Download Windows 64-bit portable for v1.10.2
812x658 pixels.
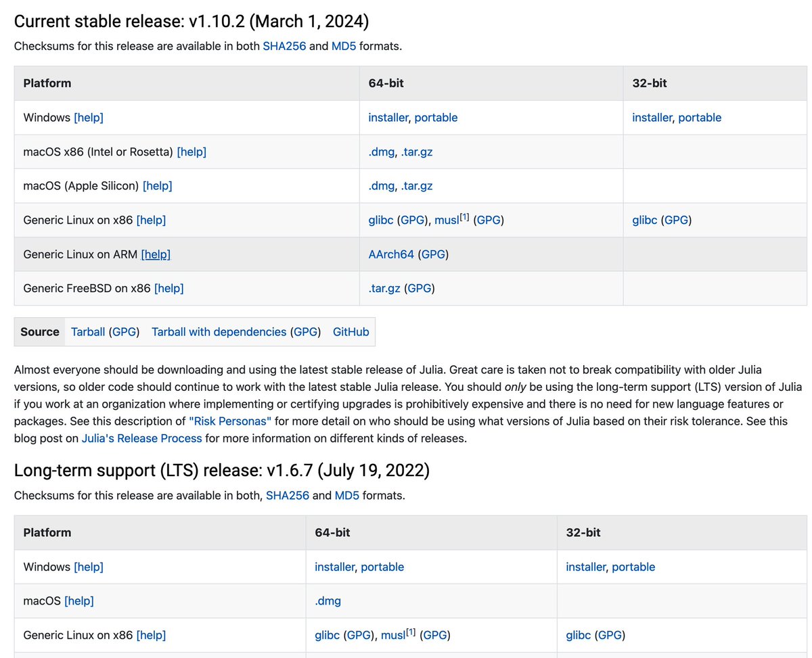pyautogui.click(x=436, y=118)
